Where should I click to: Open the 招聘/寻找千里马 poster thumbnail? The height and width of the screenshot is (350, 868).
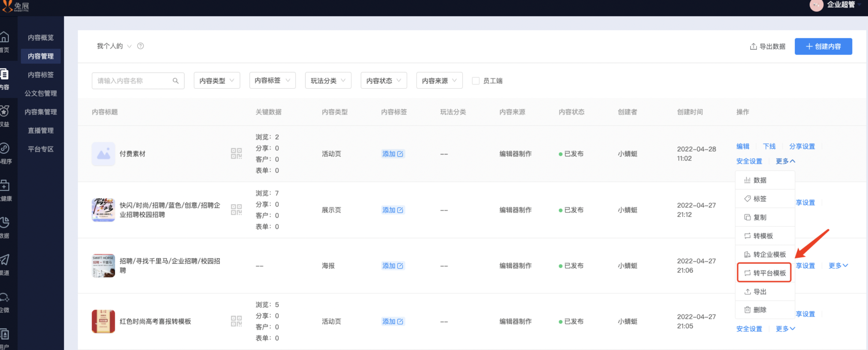103,266
